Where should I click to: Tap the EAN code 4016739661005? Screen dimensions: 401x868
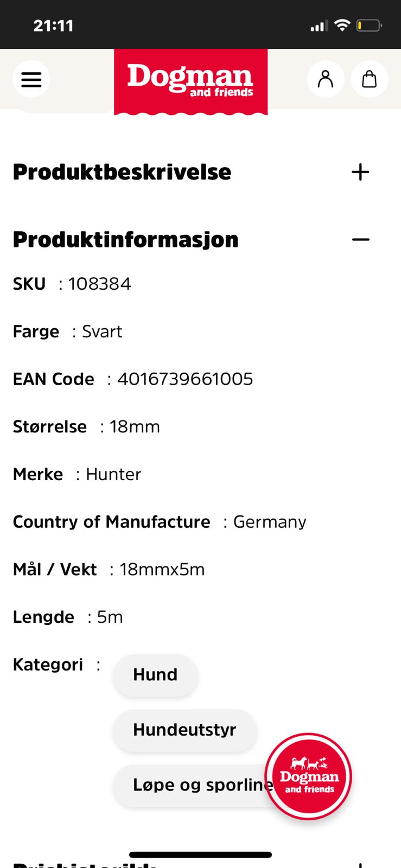click(x=185, y=379)
